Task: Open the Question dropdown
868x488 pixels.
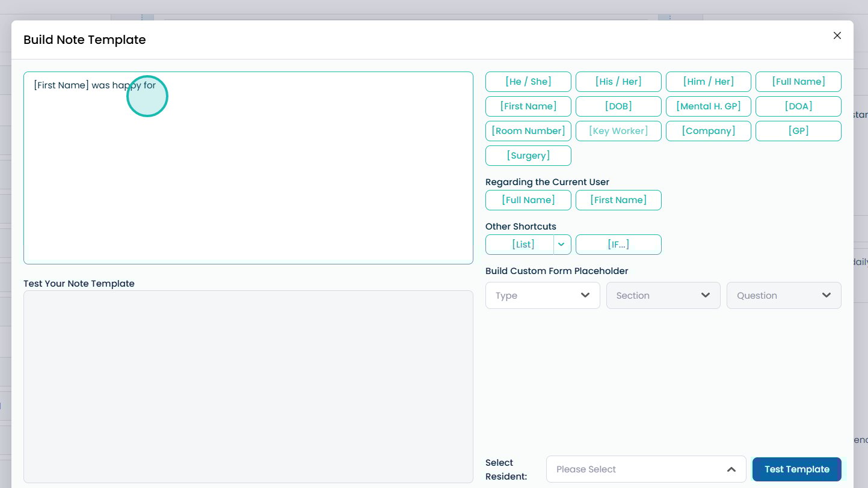Action: pos(784,296)
